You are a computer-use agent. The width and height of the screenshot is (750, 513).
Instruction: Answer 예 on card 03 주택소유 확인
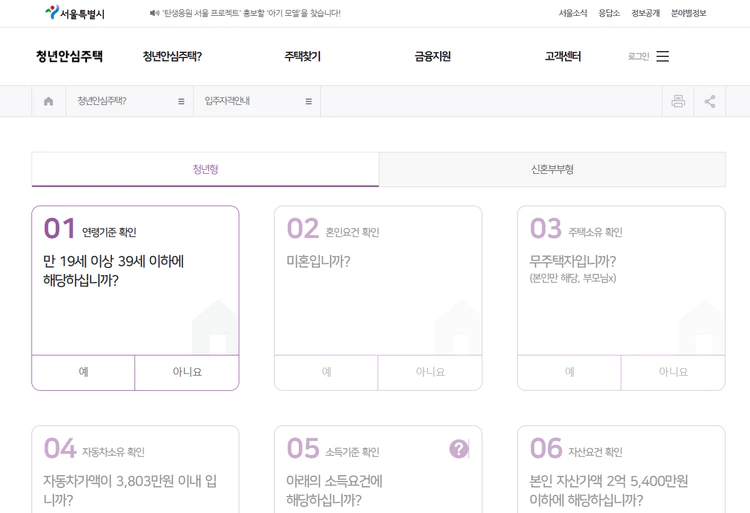[569, 372]
